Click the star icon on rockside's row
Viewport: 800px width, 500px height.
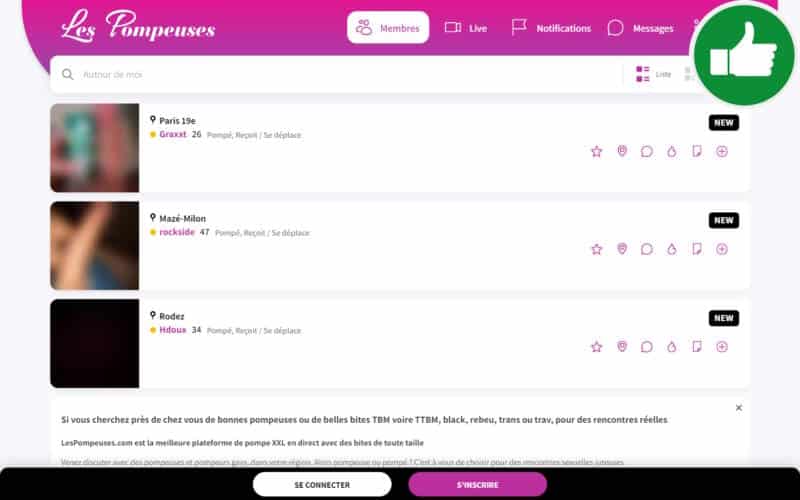597,249
